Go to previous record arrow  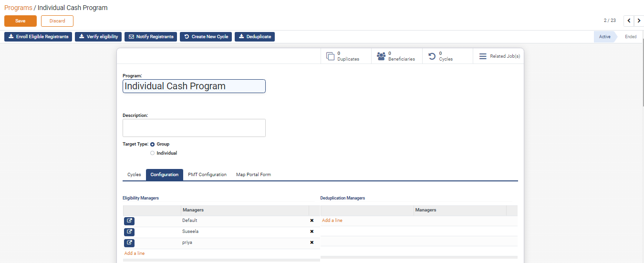coord(629,21)
